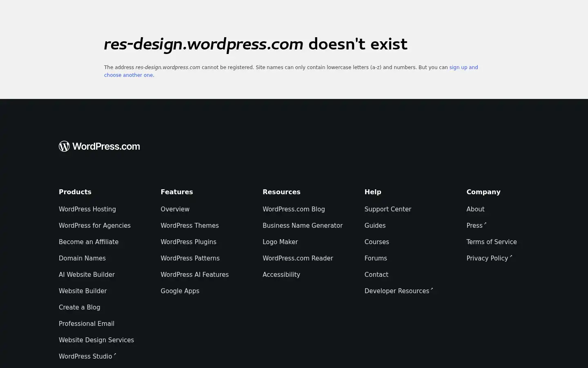Screen dimensions: 588x368
Task: Visit the WordPress.com Blog
Action: [x=294, y=209]
